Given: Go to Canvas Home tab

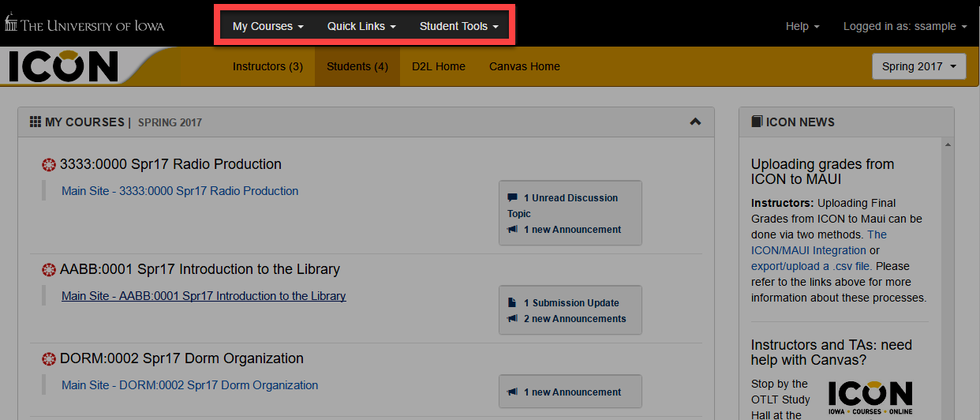Looking at the screenshot, I should click(525, 66).
